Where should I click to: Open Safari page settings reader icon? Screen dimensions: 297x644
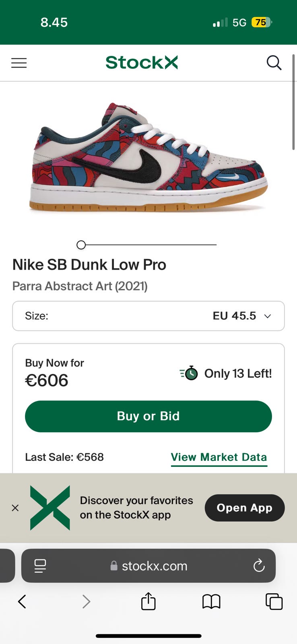40,566
